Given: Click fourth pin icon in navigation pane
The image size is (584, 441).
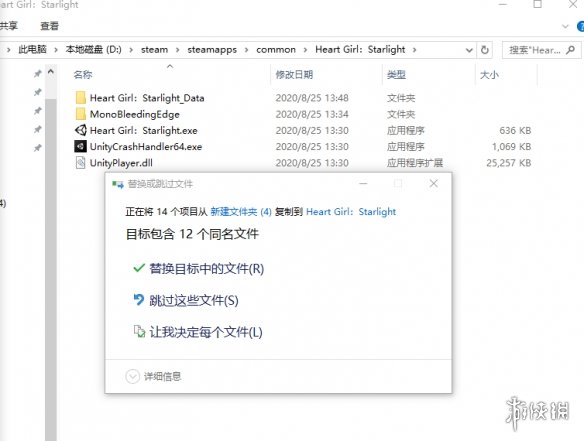Looking at the screenshot, I should coord(38,129).
